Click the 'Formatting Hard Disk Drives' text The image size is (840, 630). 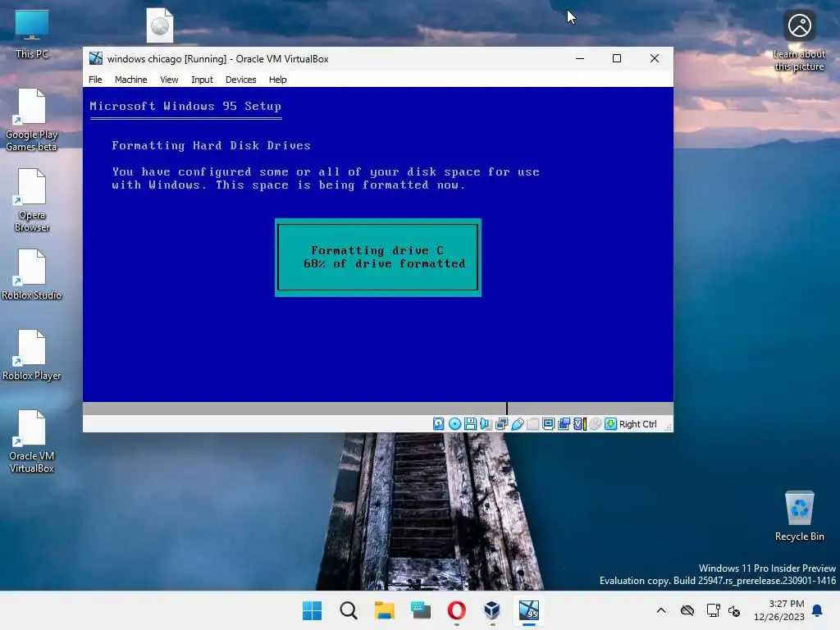[x=211, y=145]
